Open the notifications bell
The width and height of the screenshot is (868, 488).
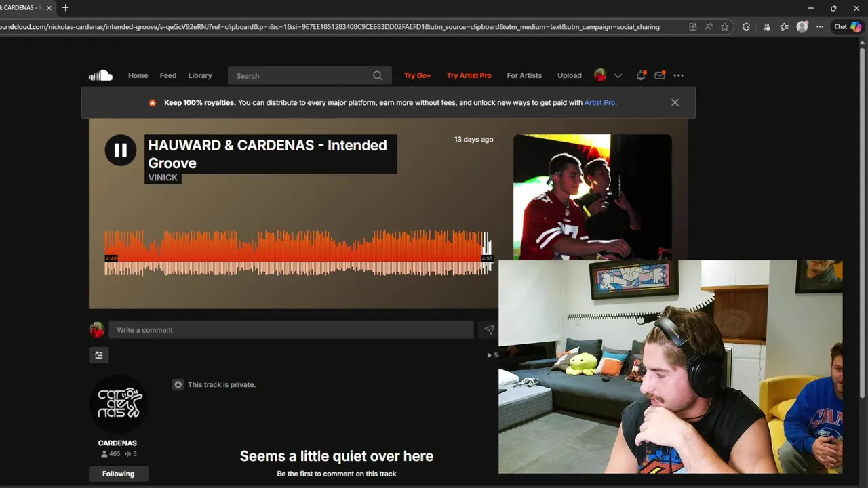pyautogui.click(x=641, y=75)
